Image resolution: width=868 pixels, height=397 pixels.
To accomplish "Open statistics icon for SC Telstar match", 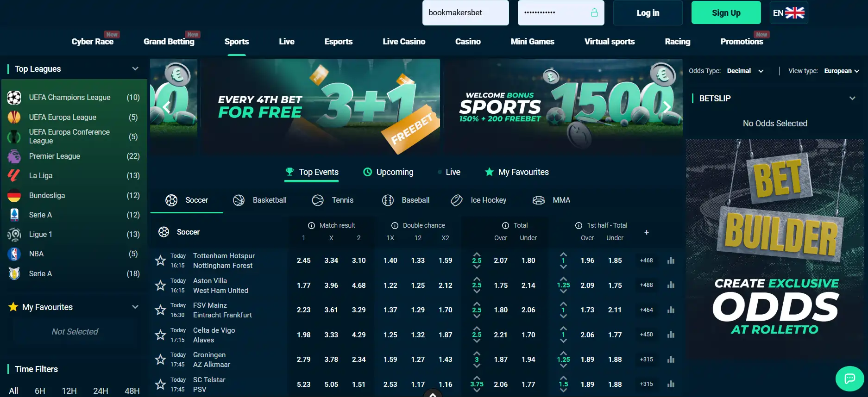I will pyautogui.click(x=671, y=384).
